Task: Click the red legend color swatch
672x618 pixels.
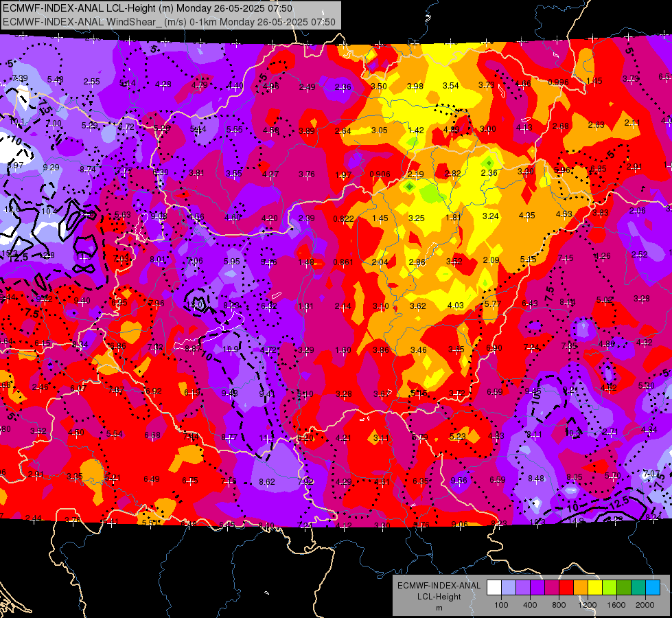Action: (x=566, y=588)
